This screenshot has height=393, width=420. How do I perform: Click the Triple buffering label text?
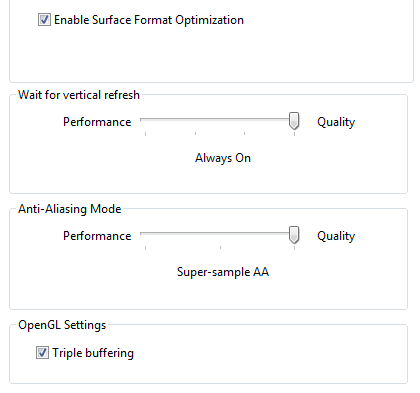pyautogui.click(x=93, y=353)
